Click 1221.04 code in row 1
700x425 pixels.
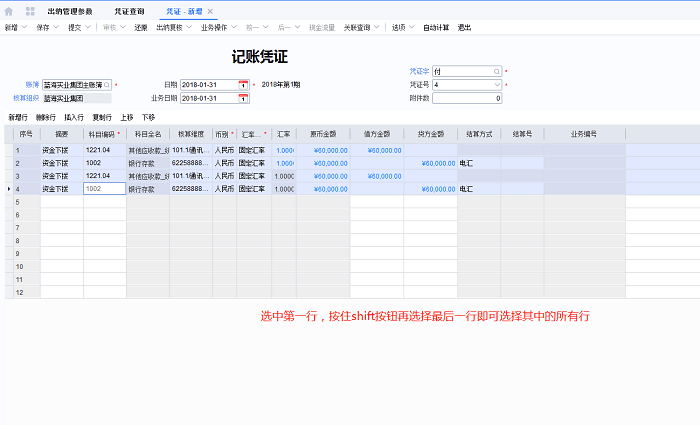[x=98, y=150]
